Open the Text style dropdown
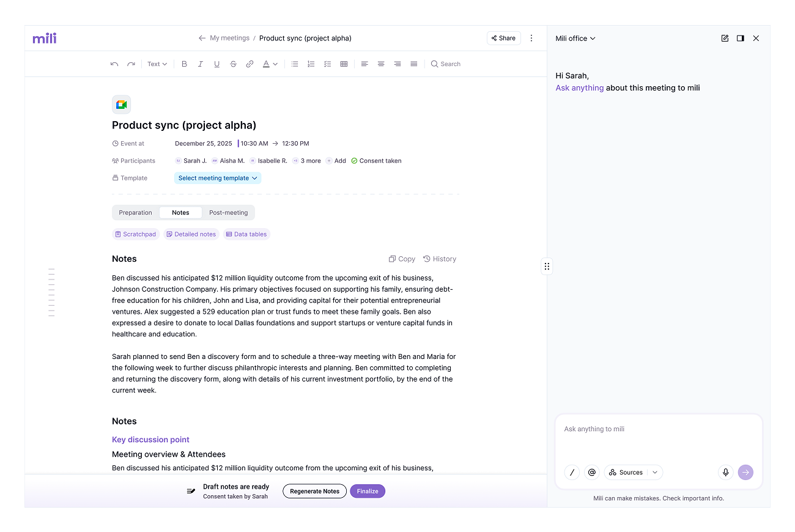Viewport: 795px width, 532px height. pyautogui.click(x=157, y=64)
